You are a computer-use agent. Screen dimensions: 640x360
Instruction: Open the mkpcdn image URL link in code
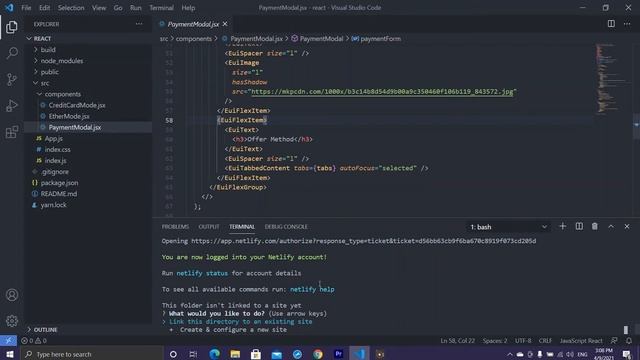coord(382,91)
